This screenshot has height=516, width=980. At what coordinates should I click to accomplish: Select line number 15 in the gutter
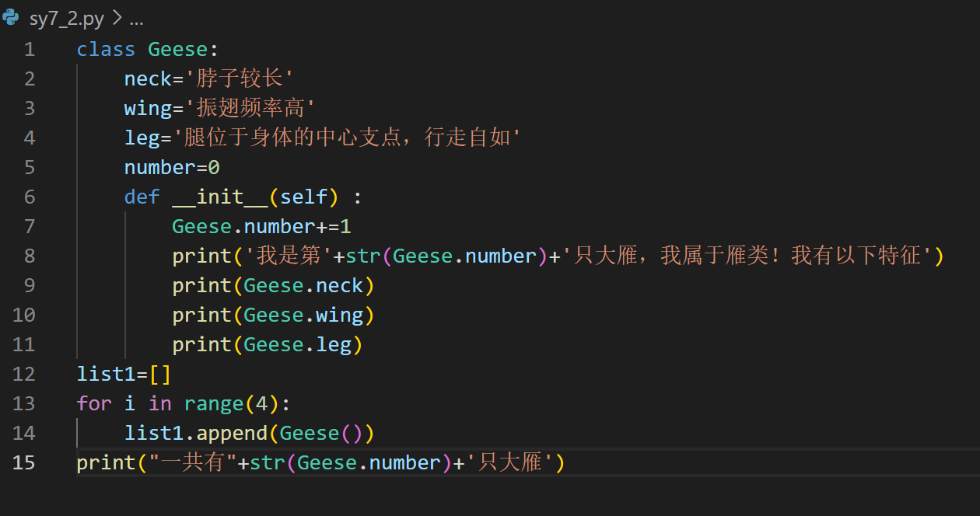24,463
